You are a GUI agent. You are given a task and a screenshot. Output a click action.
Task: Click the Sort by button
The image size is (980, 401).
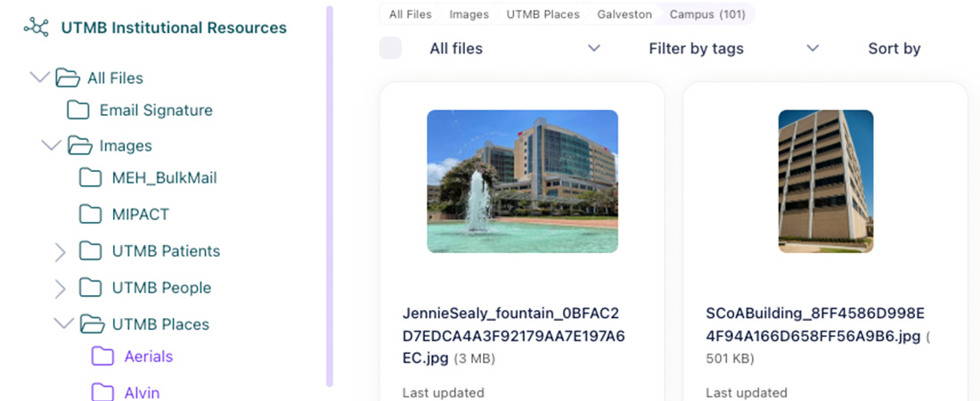pos(894,48)
